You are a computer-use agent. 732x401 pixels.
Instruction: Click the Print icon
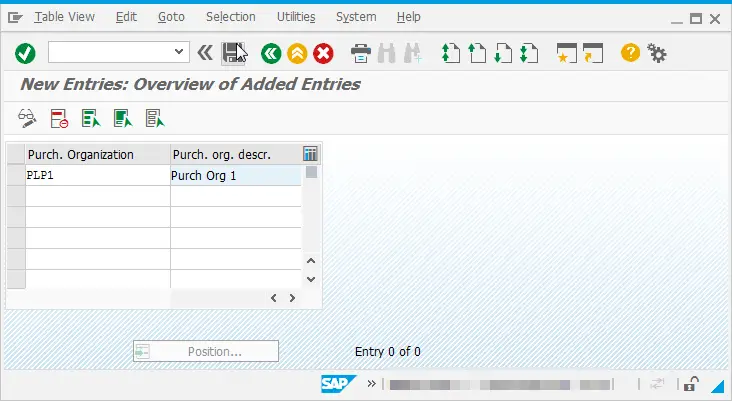click(x=361, y=53)
